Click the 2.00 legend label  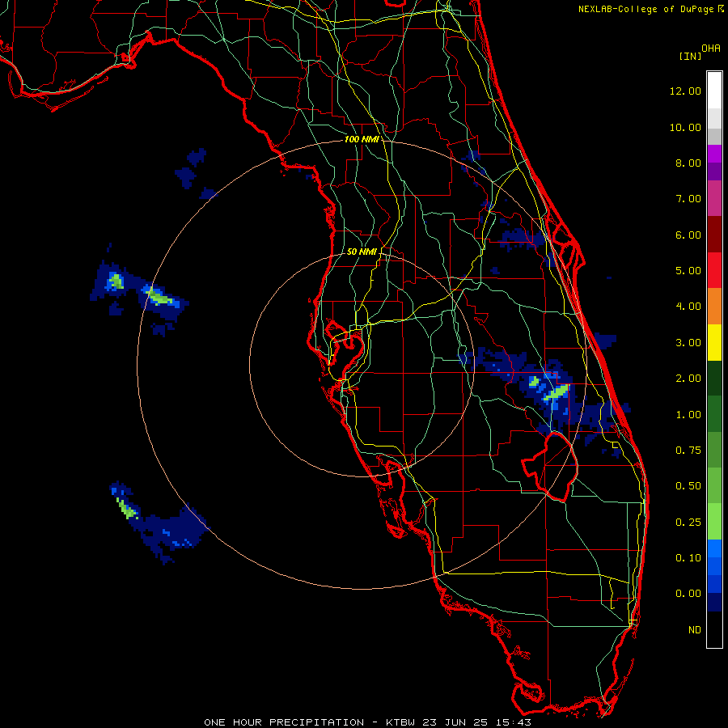(x=688, y=379)
